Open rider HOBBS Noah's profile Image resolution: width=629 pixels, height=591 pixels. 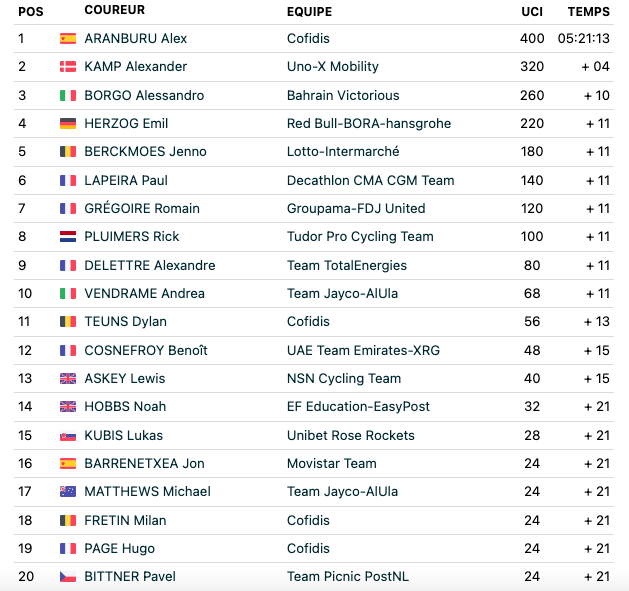click(125, 407)
